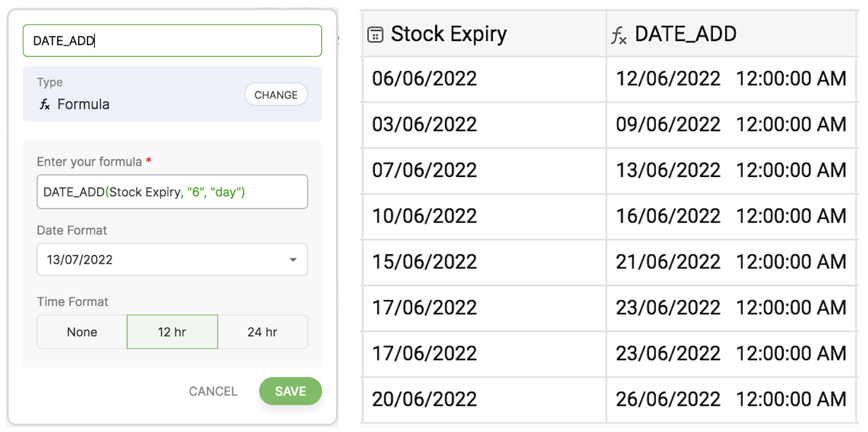Screen dimensions: 868x432
Task: Select the Stock Expiry column header
Action: point(449,35)
